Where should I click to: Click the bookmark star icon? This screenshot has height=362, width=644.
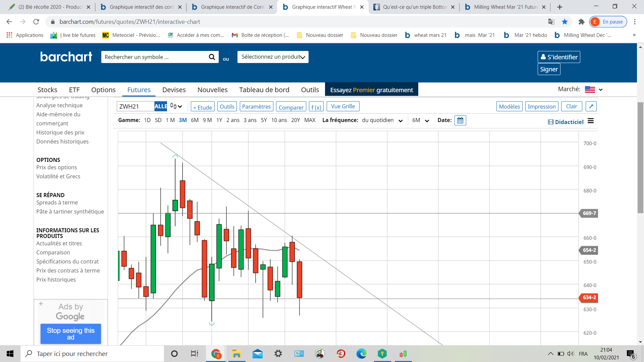(565, 22)
